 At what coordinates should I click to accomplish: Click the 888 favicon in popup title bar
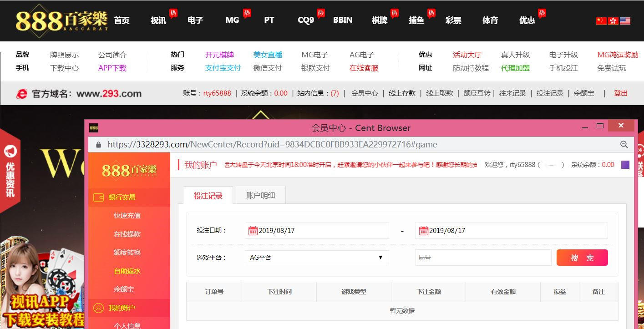(x=94, y=128)
